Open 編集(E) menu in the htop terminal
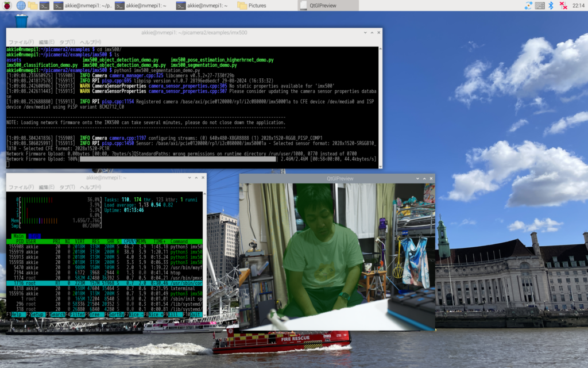This screenshot has width=588, height=368. click(x=47, y=187)
